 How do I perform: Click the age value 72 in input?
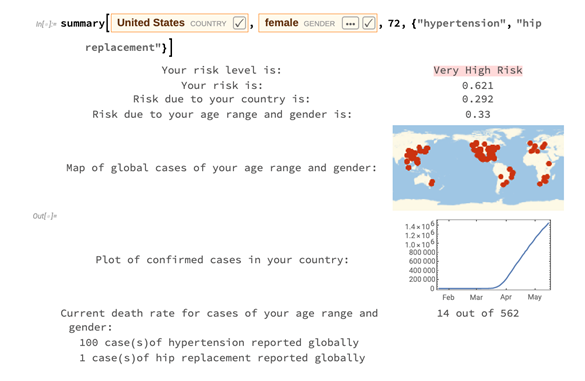coord(394,24)
